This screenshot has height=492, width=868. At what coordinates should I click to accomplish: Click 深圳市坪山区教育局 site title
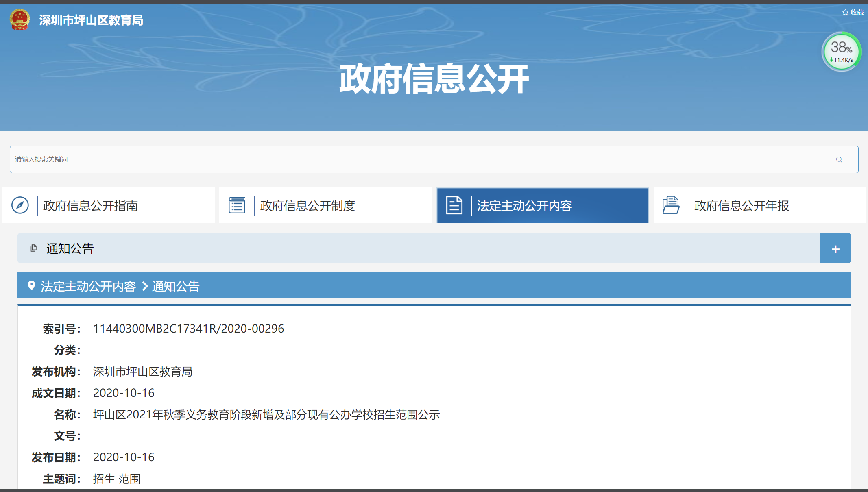click(91, 20)
